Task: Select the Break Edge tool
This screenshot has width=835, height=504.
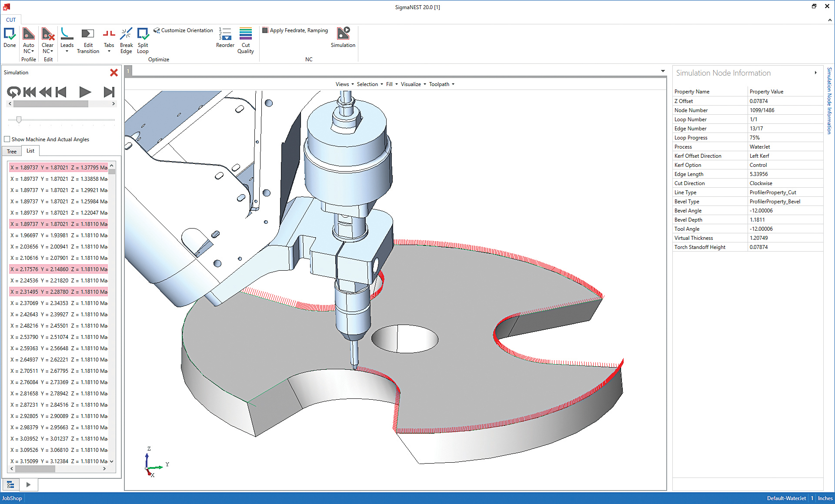Action: (126, 34)
